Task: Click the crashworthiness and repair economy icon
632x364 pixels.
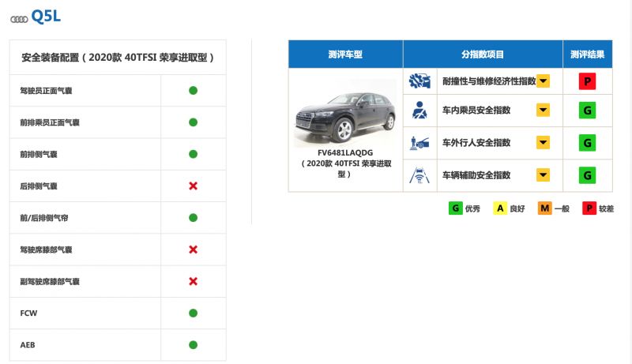Action: 419,81
